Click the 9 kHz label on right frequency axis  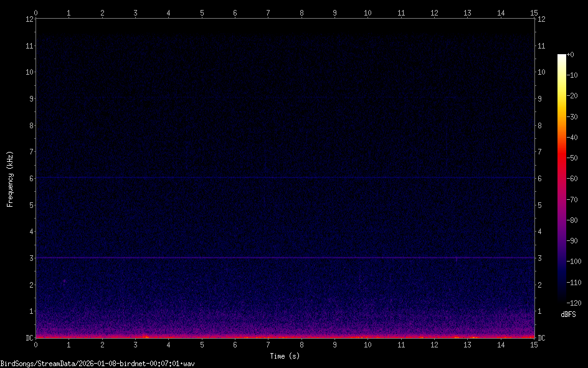540,98
